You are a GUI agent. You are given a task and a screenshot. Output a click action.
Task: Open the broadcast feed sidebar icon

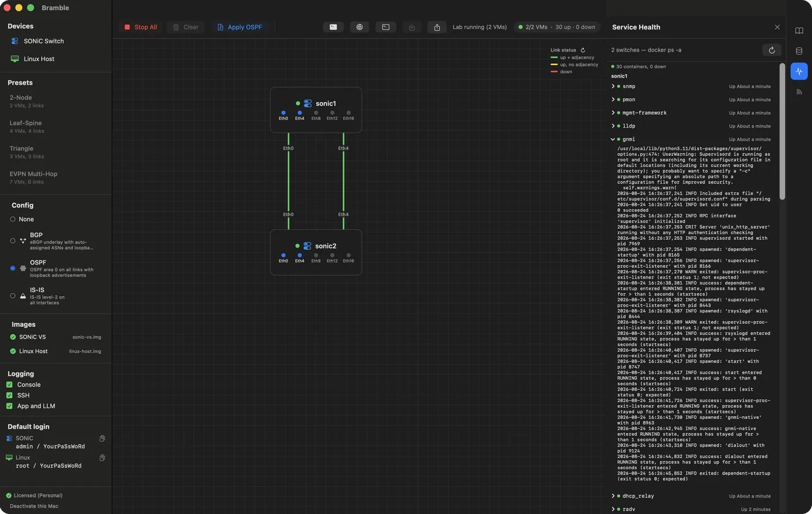tap(799, 92)
